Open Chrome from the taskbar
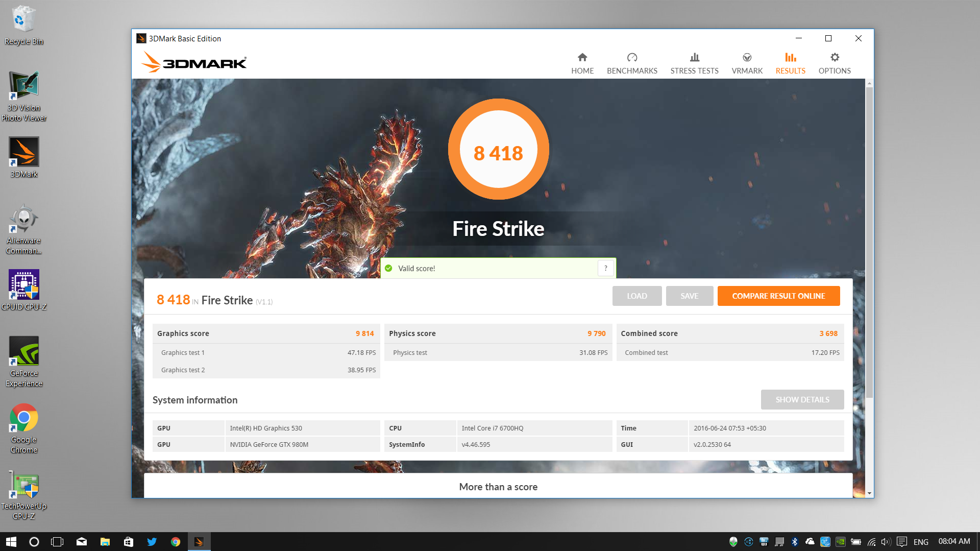 tap(176, 541)
